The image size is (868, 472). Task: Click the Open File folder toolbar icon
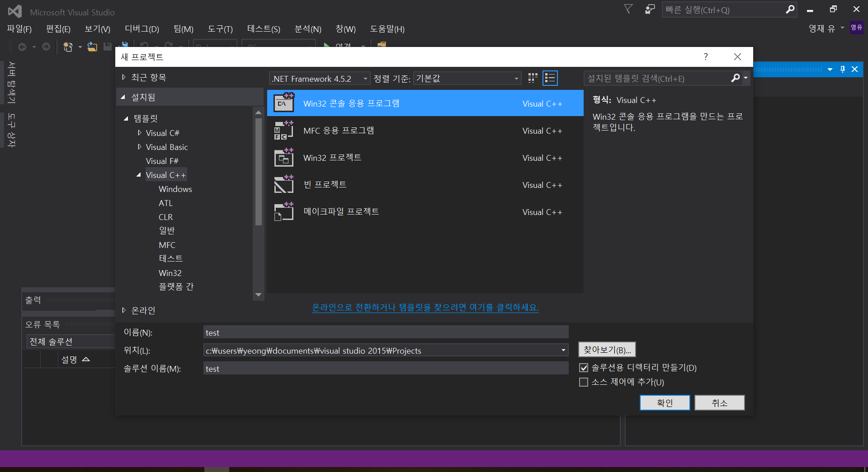92,47
